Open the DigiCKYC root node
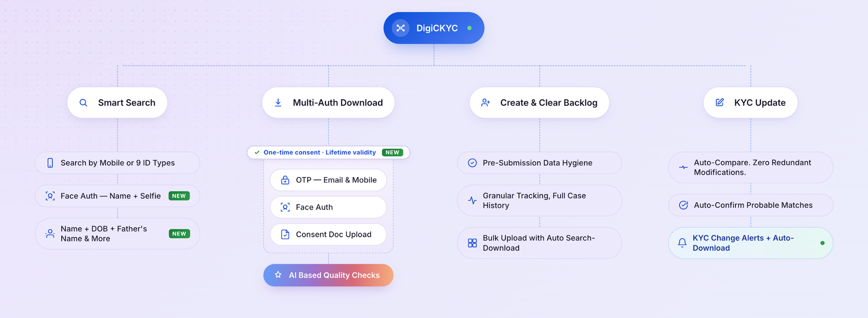This screenshot has width=868, height=318. 434,28
